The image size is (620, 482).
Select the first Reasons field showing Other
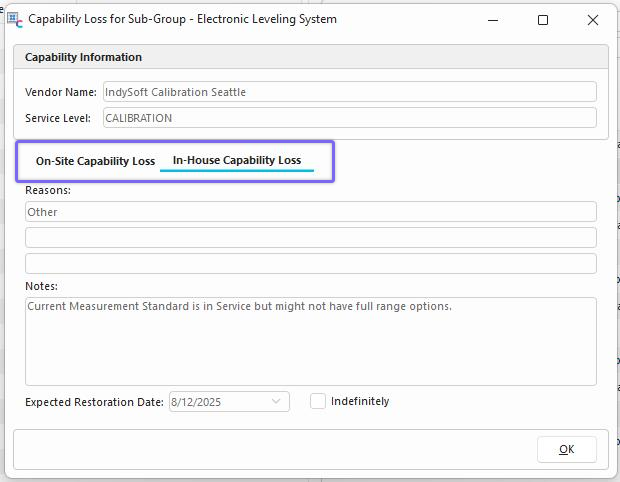[310, 212]
